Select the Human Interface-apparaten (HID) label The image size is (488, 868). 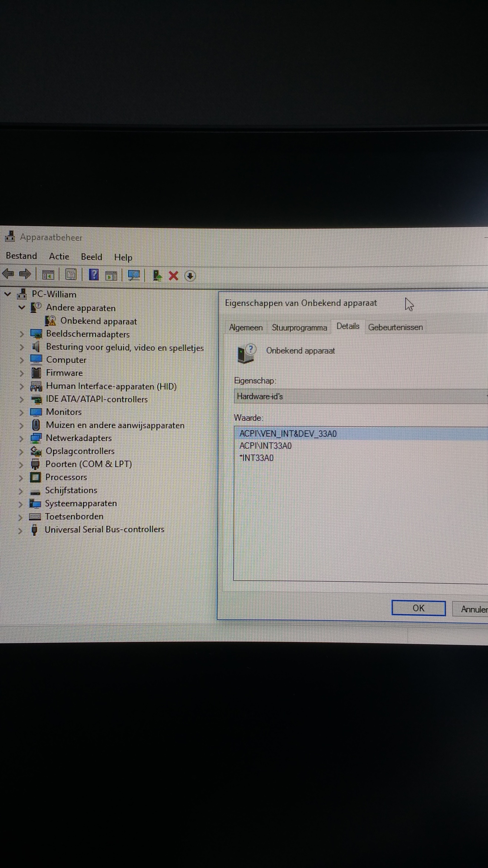[x=111, y=386]
